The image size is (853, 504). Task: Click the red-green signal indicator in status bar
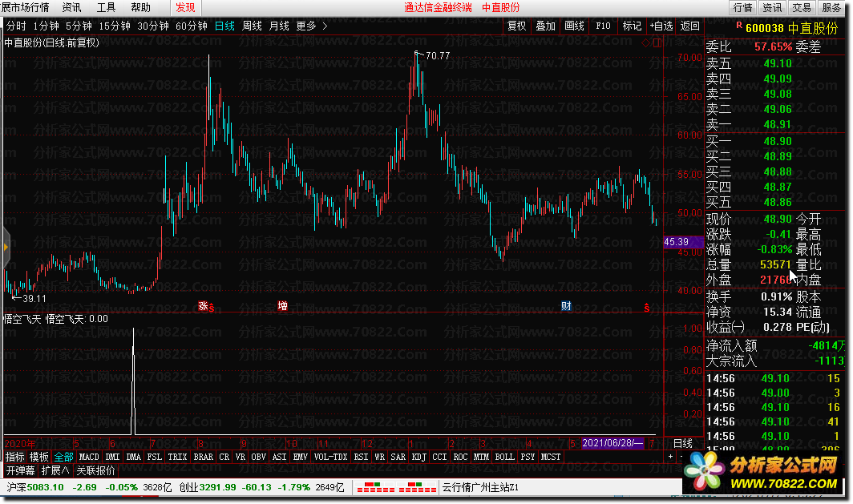pos(395,487)
